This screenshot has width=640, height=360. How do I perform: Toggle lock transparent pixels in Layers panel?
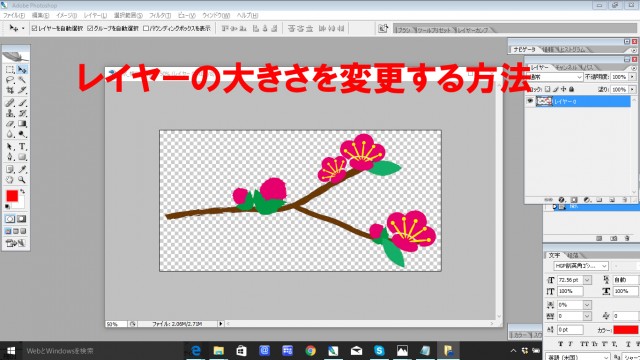pyautogui.click(x=547, y=89)
